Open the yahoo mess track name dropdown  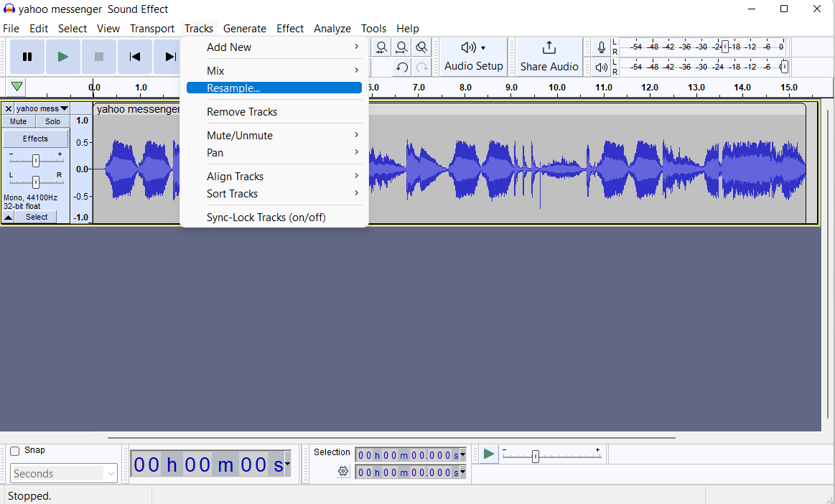(x=42, y=108)
